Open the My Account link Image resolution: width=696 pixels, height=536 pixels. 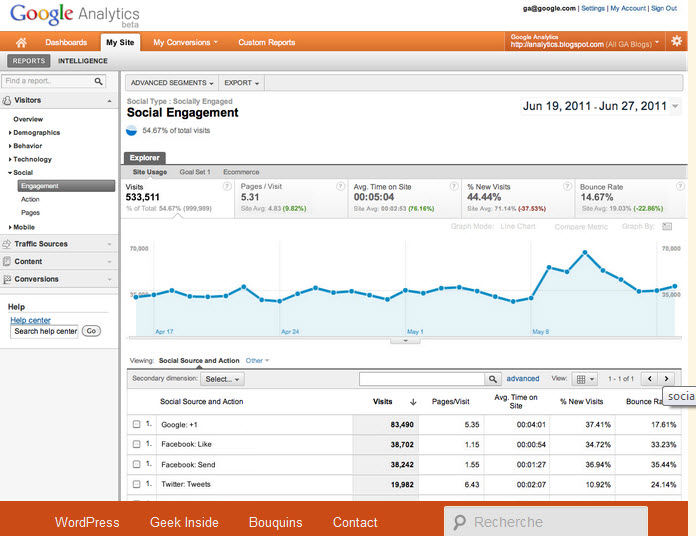pos(628,8)
